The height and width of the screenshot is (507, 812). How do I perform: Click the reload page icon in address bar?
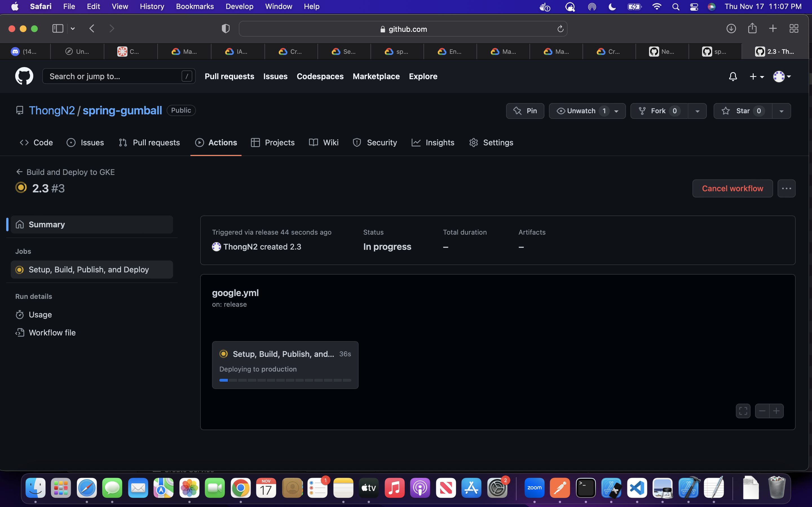click(x=560, y=29)
